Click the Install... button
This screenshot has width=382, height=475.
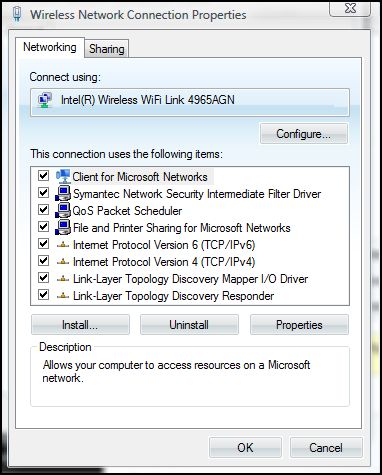click(80, 325)
